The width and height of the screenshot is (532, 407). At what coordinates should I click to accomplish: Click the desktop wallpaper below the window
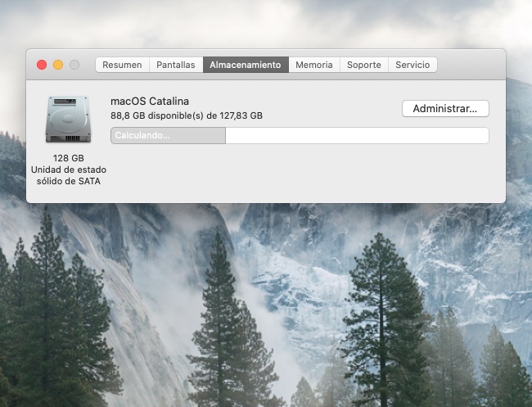[x=266, y=311]
